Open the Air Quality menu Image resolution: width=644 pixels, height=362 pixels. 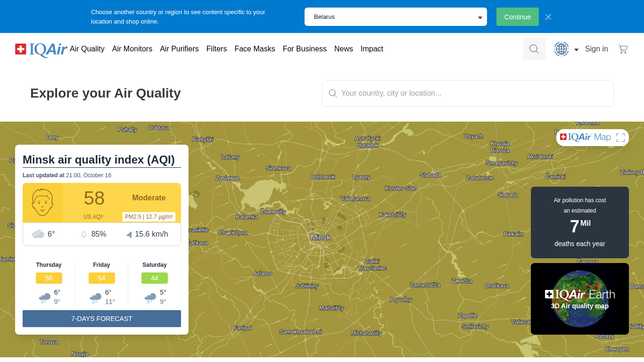pos(87,49)
